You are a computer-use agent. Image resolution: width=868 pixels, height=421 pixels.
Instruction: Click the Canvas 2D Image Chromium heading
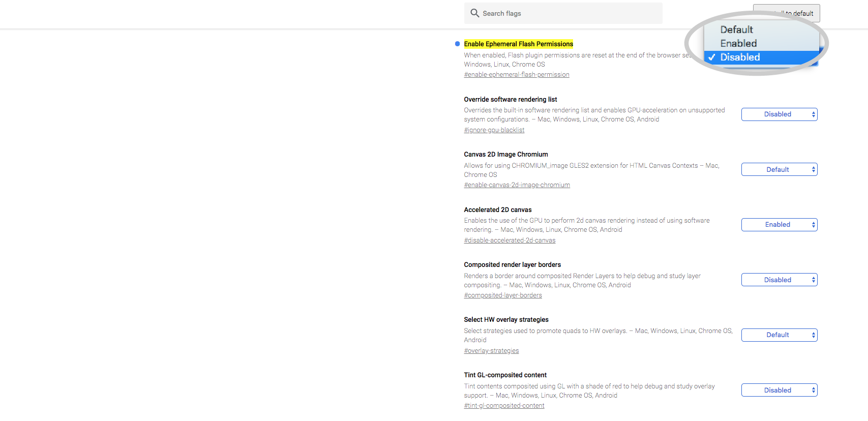[505, 155]
